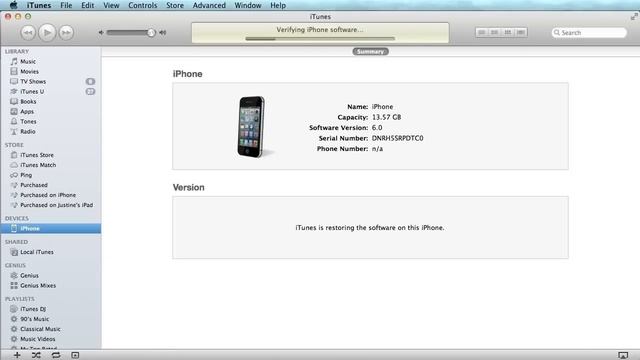
Task: Open the Store menu
Action: click(x=175, y=5)
